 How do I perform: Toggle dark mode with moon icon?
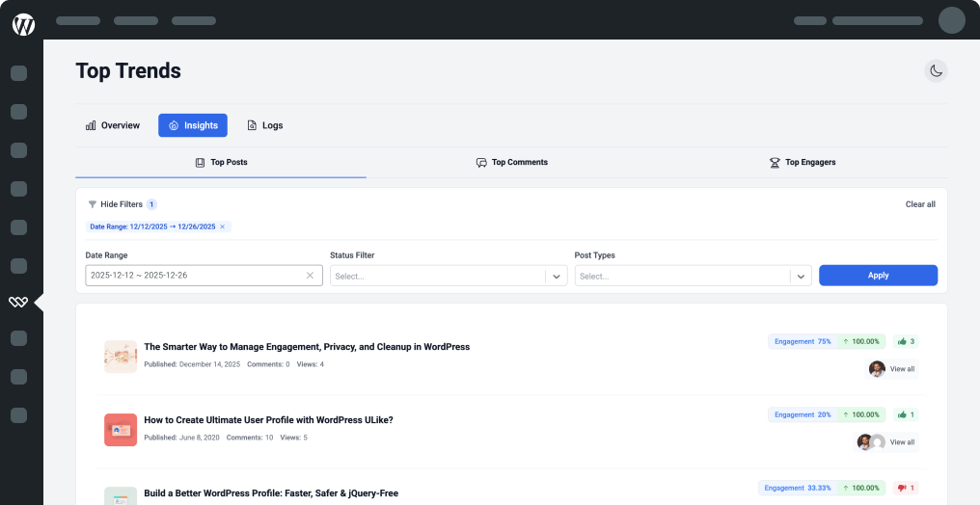(x=936, y=70)
